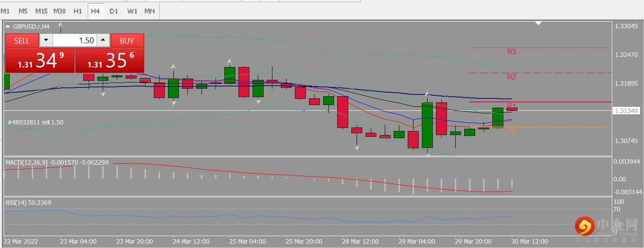
Task: Select the D1 daily timeframe
Action: pos(114,11)
